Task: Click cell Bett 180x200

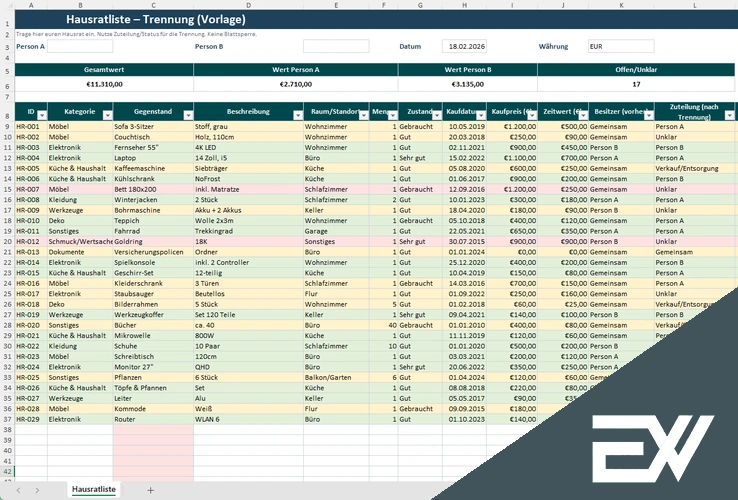Action: point(153,189)
